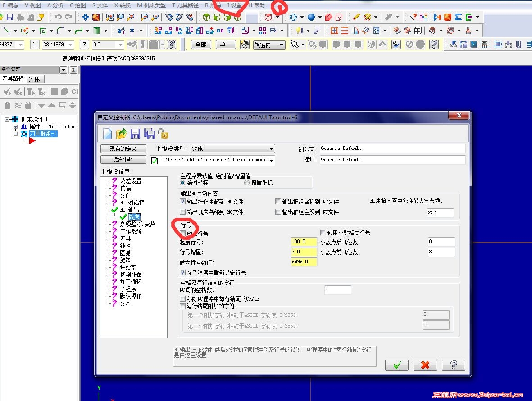532x401 pixels.
Task: Click the dialog help question mark button
Action: [x=454, y=365]
